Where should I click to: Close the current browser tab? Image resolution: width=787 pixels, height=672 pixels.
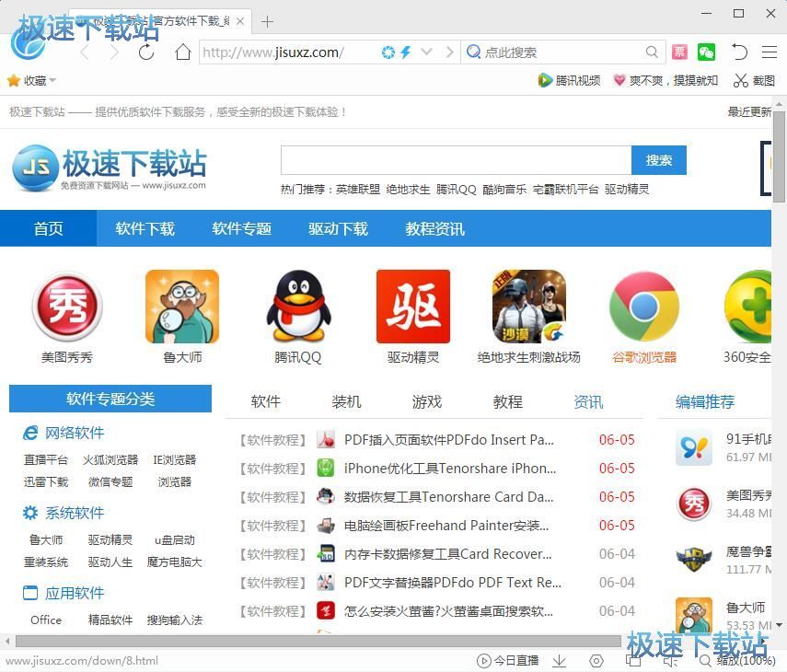pyautogui.click(x=240, y=21)
